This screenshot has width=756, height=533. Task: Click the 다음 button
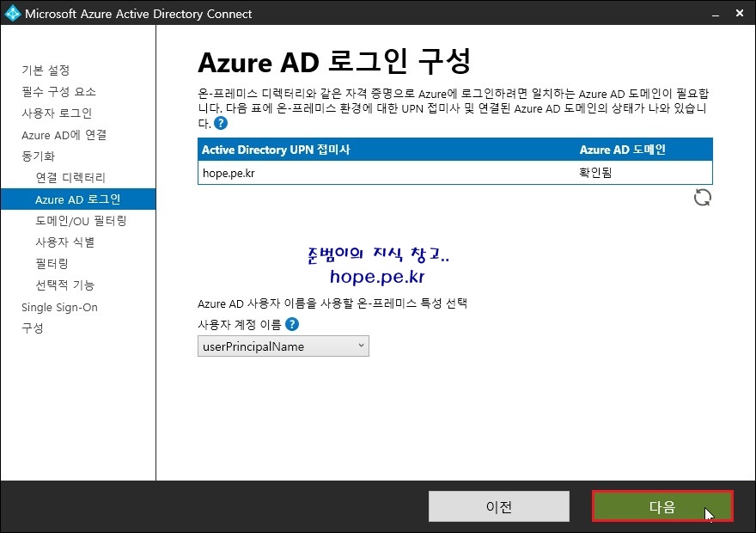coord(662,506)
